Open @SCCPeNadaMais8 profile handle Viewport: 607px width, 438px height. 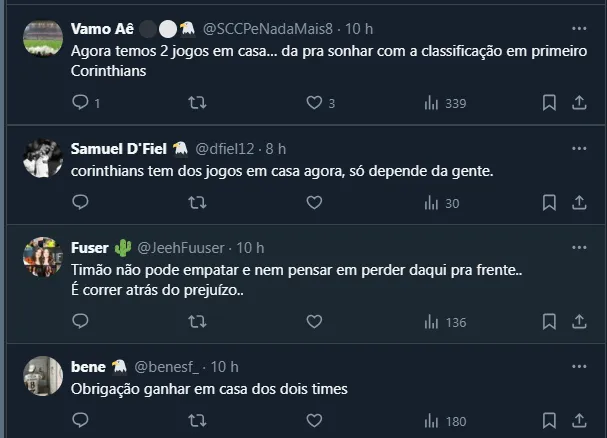(273, 28)
